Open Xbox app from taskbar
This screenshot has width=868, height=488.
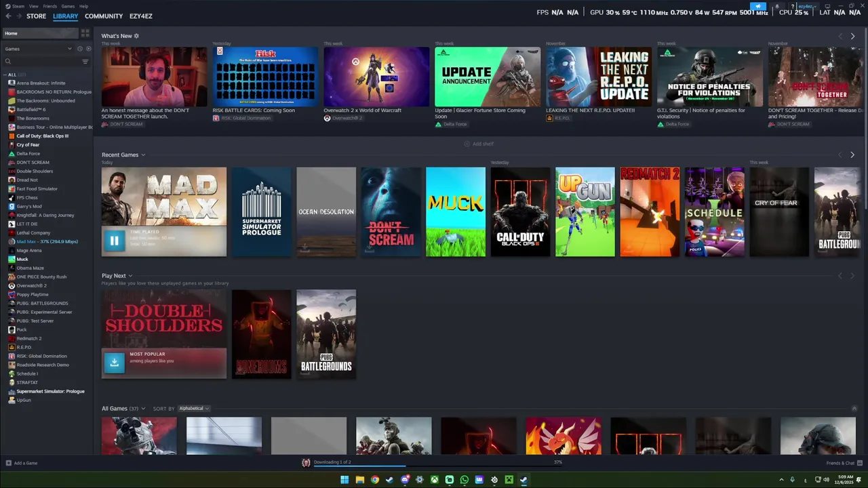click(x=434, y=480)
